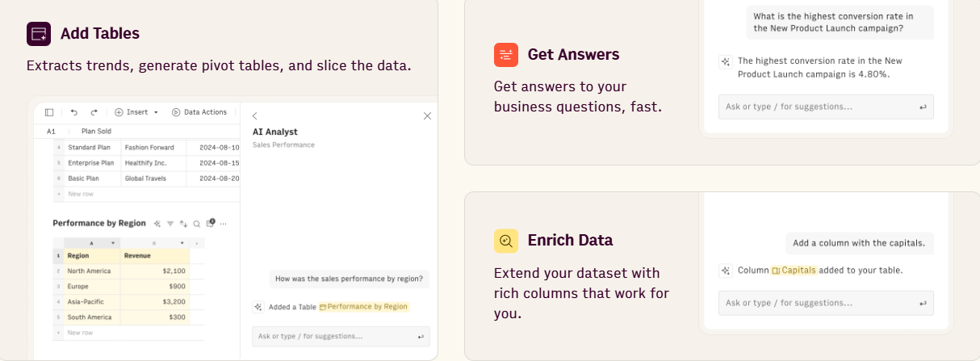
Task: Click search icon on Performance by Region table
Action: 196,224
